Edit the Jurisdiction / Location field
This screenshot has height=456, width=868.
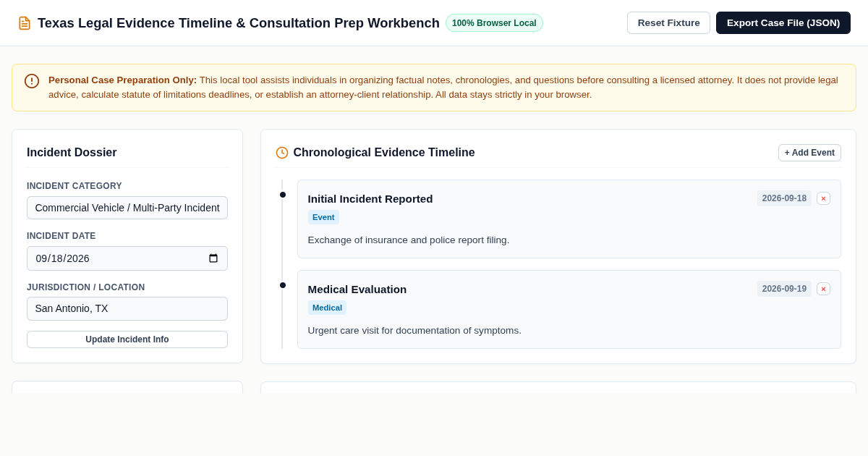[127, 308]
